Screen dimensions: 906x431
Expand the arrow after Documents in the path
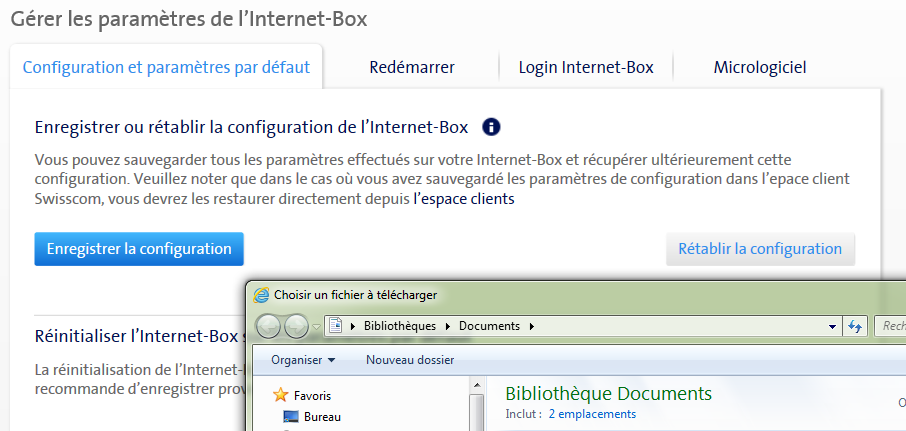pos(532,326)
